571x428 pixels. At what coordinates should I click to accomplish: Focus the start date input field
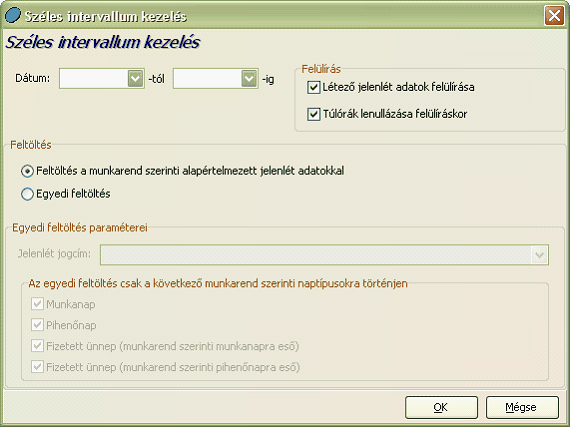(94, 78)
